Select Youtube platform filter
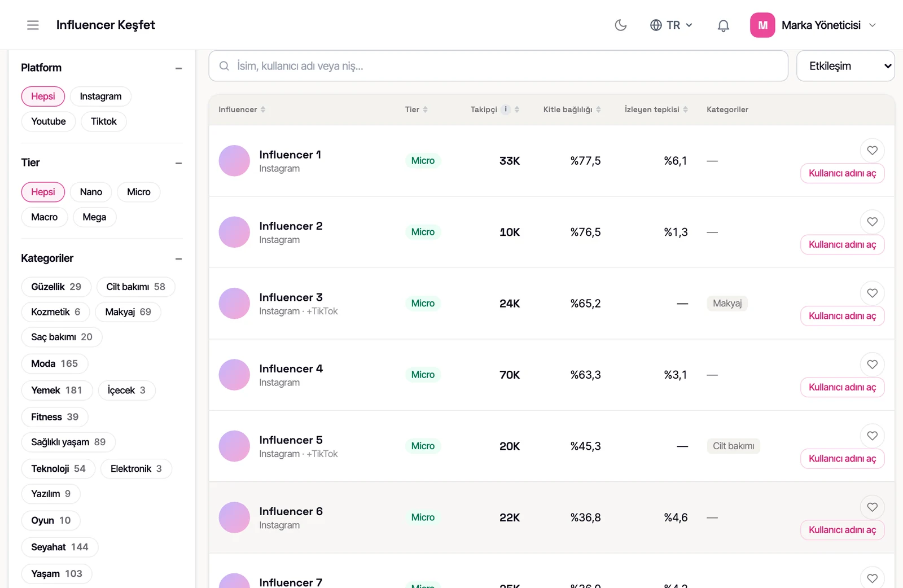Image resolution: width=903 pixels, height=588 pixels. point(49,121)
